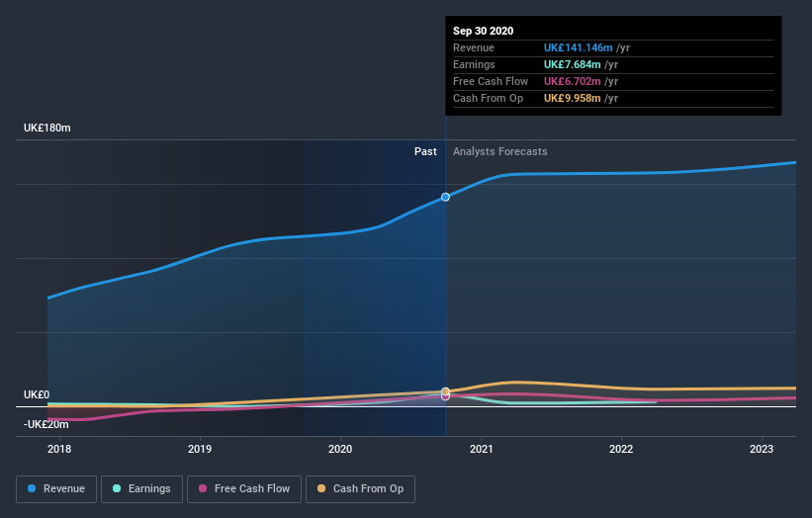Screen dimensions: 812x518
Task: Click the Revenue row label in tooltip
Action: click(474, 47)
